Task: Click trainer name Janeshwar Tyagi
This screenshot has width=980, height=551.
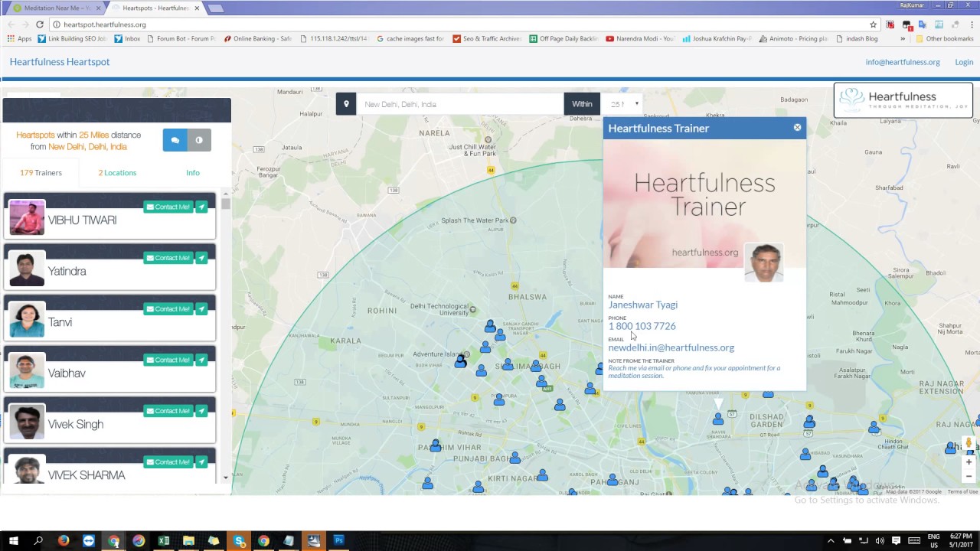Action: (x=642, y=305)
